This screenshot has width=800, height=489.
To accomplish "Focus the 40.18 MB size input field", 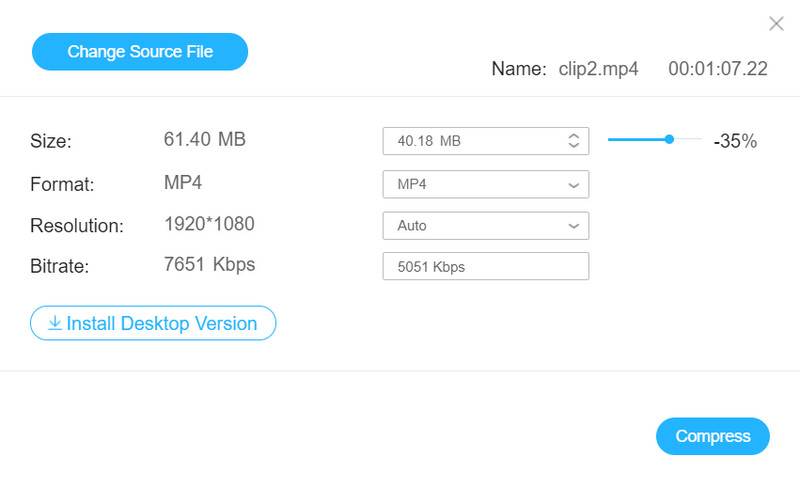I will tap(470, 142).
